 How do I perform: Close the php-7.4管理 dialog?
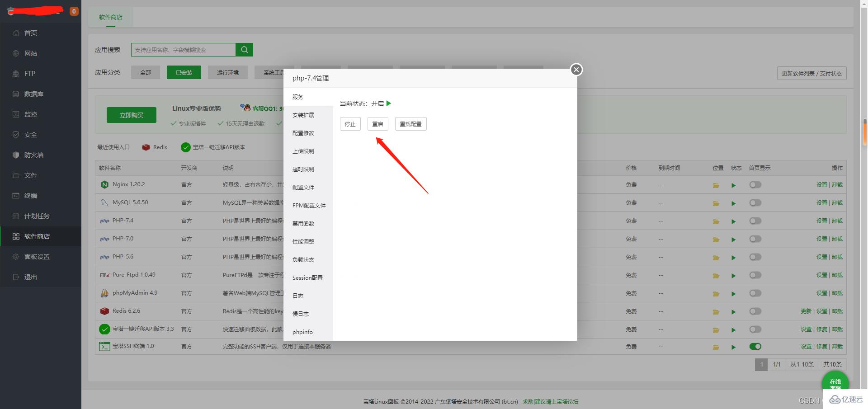(x=576, y=70)
